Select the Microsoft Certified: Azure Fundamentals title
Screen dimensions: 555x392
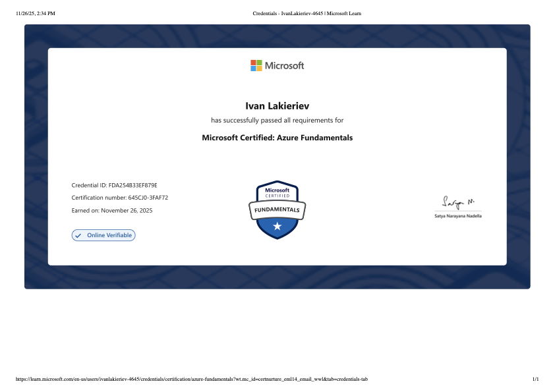[x=277, y=138]
